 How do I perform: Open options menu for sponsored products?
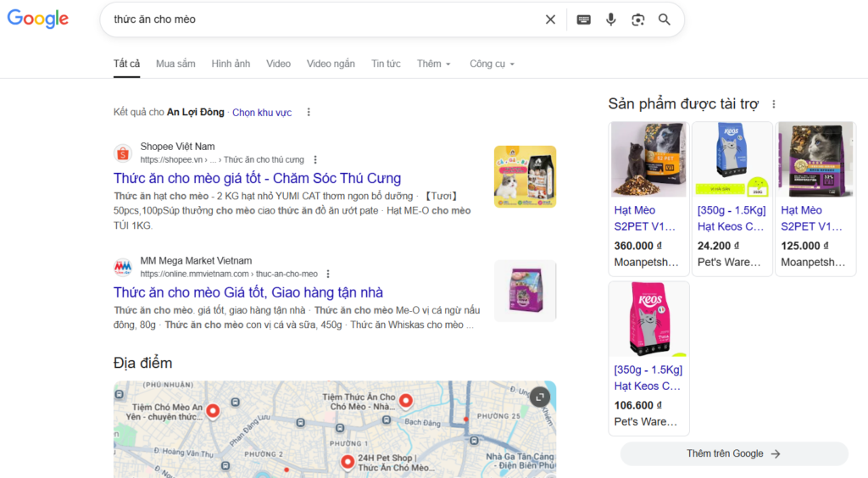coord(773,104)
